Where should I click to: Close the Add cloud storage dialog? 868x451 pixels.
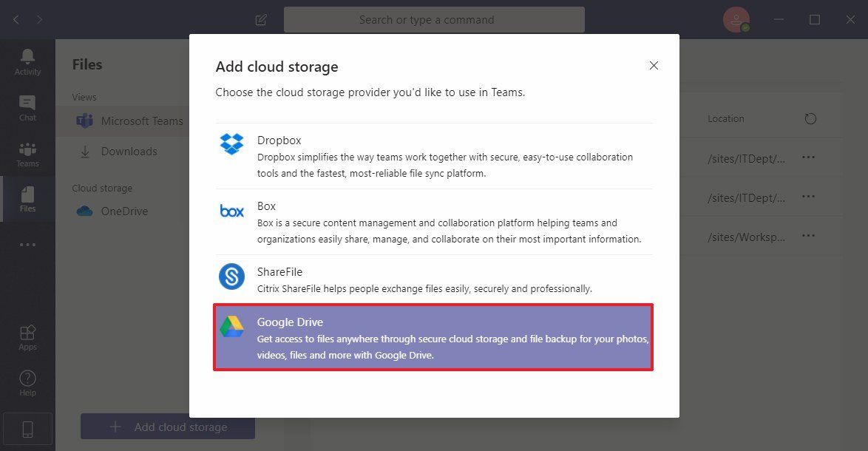coord(654,65)
